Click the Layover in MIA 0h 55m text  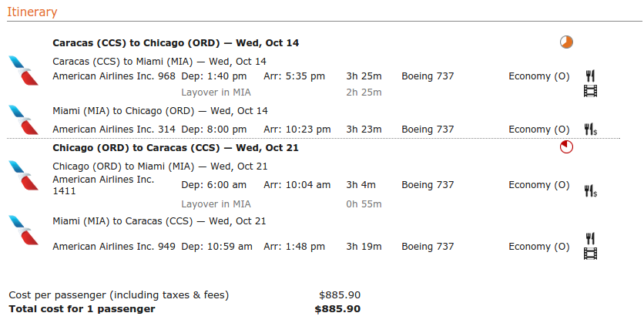(281, 204)
